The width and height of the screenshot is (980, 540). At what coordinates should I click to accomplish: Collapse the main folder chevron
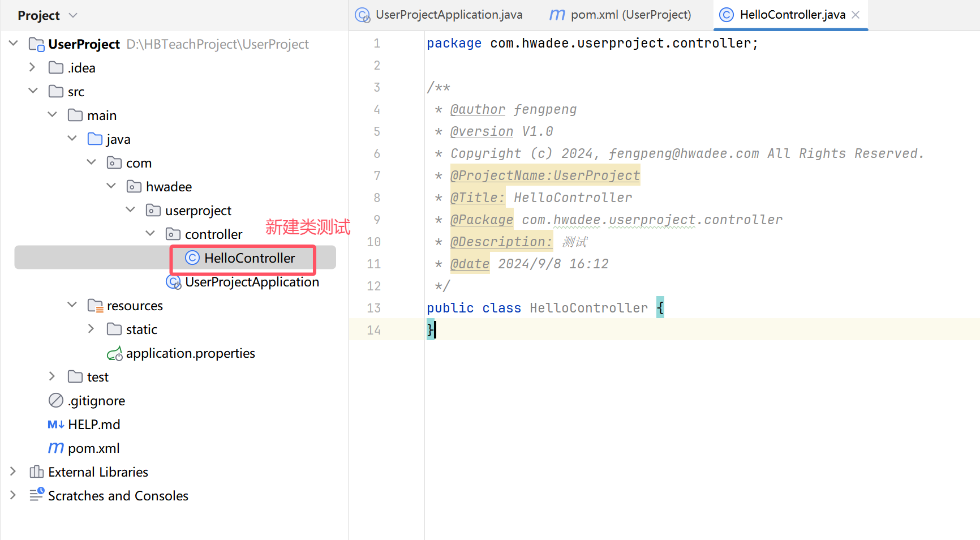[x=52, y=114]
